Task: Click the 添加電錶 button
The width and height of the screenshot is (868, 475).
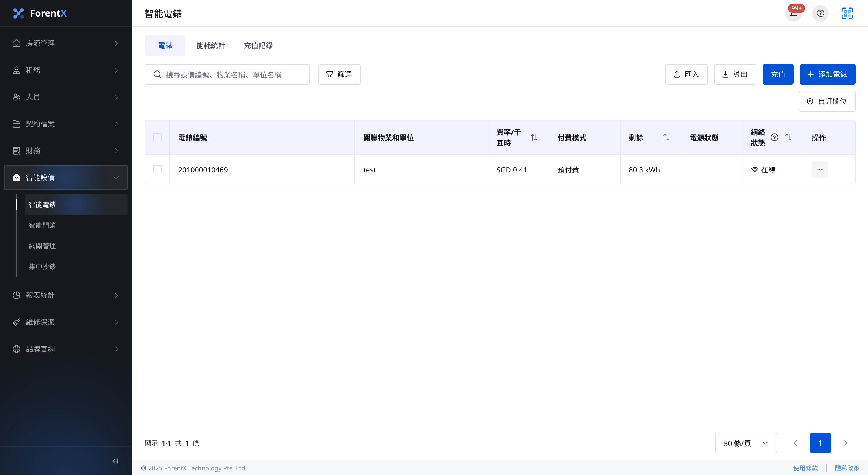Action: (x=827, y=74)
